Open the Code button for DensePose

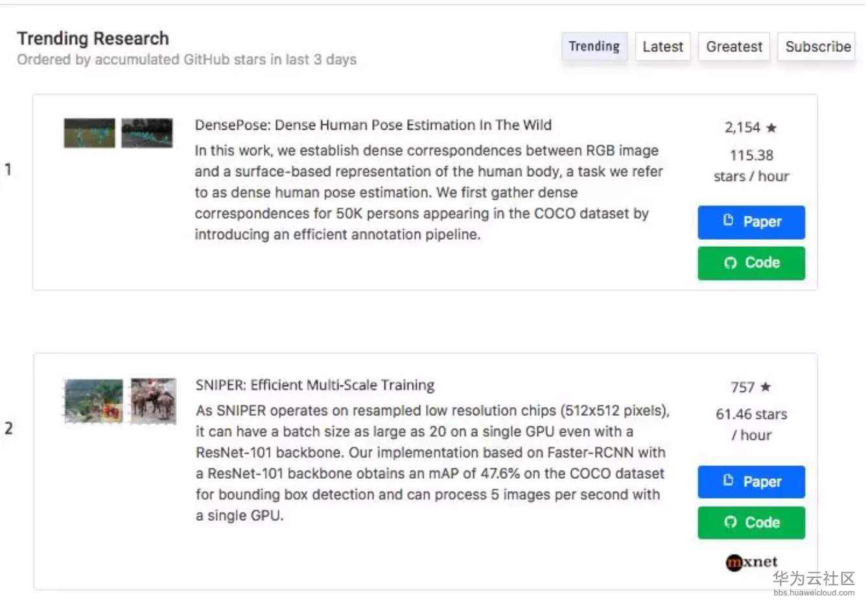click(x=751, y=263)
